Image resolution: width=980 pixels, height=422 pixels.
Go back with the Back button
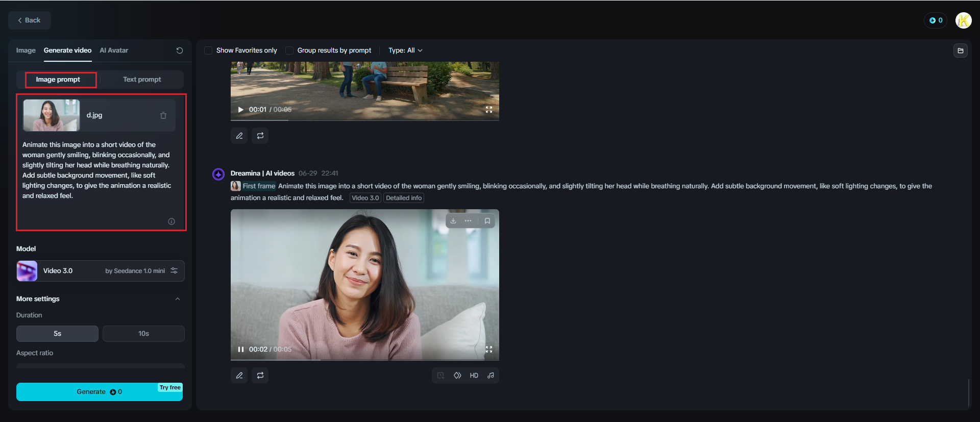(30, 20)
